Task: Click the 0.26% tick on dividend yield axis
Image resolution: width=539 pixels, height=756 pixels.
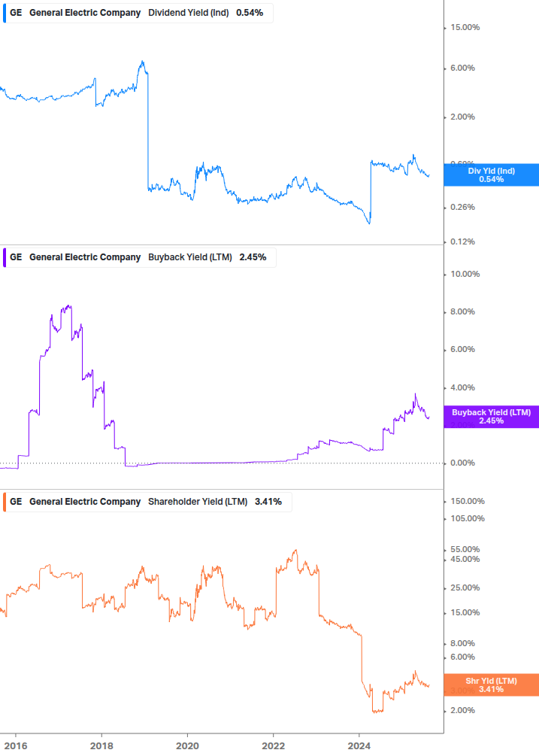Action: point(462,208)
